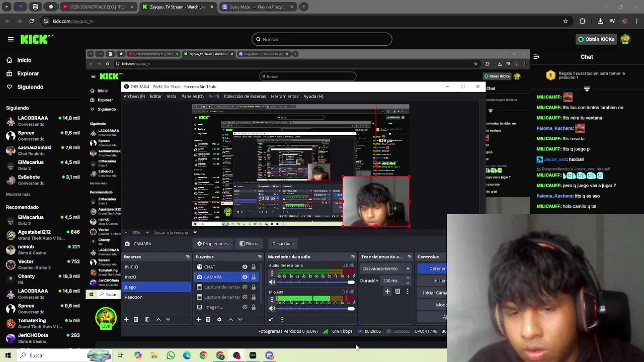The image size is (644, 362).
Task: Click the Kick Buscar search field
Action: pos(322,39)
